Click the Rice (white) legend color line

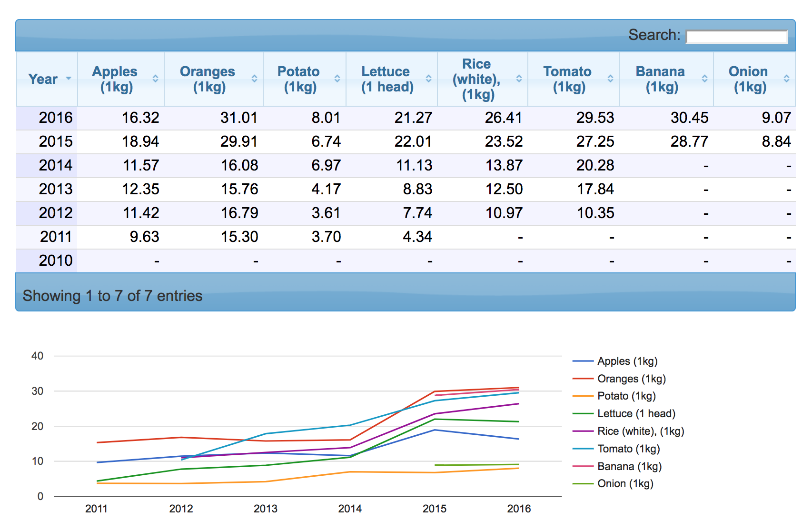pos(583,431)
